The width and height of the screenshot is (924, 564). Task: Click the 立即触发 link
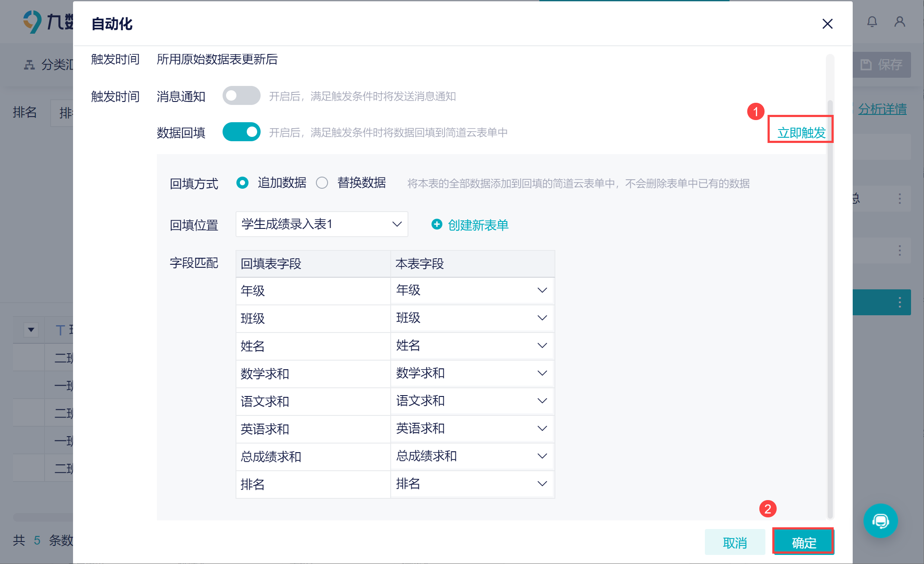point(801,132)
